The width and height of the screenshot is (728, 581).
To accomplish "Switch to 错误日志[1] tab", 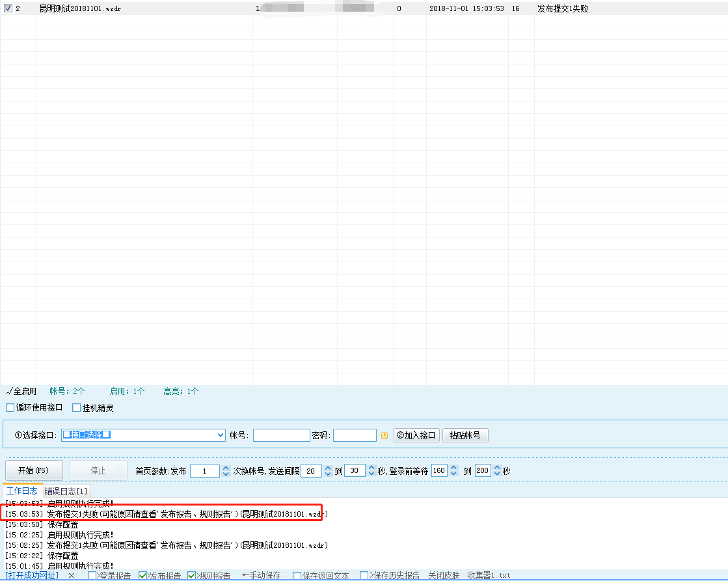I will pos(67,491).
